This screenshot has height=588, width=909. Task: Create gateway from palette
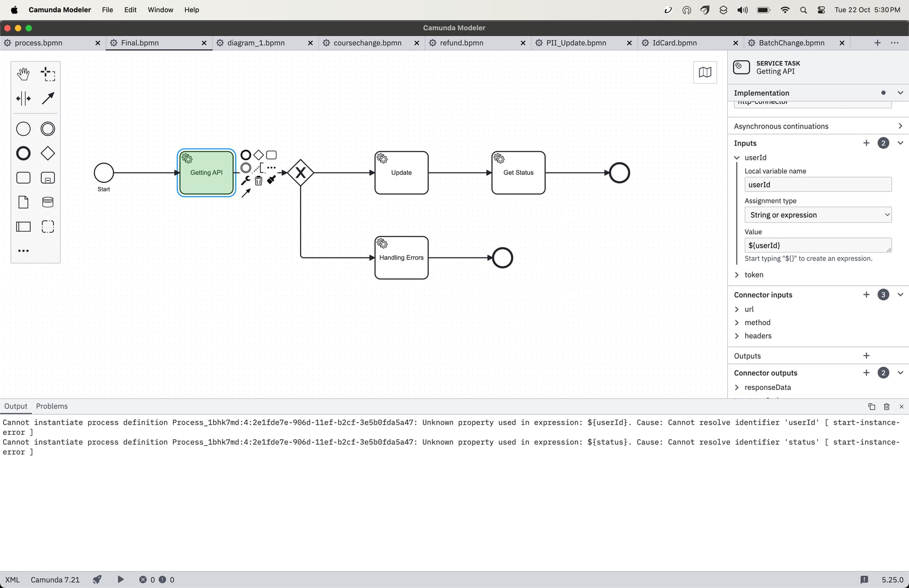[x=48, y=153]
